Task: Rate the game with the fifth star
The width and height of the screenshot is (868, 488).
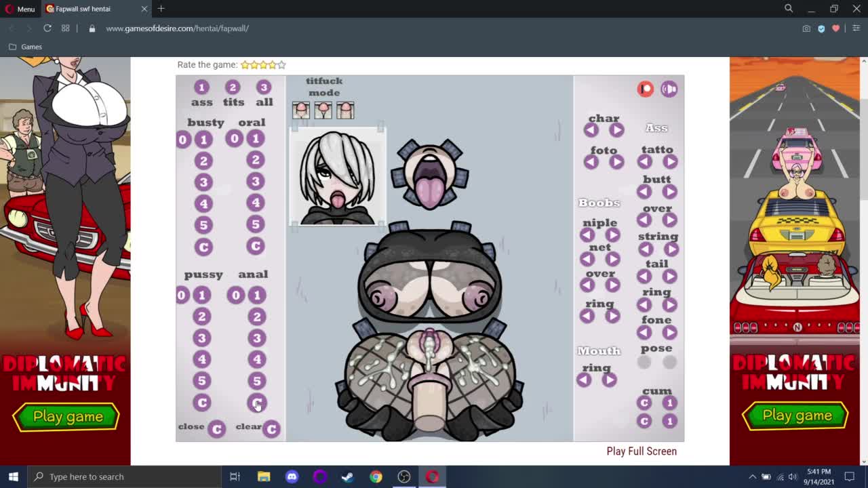Action: (281, 65)
